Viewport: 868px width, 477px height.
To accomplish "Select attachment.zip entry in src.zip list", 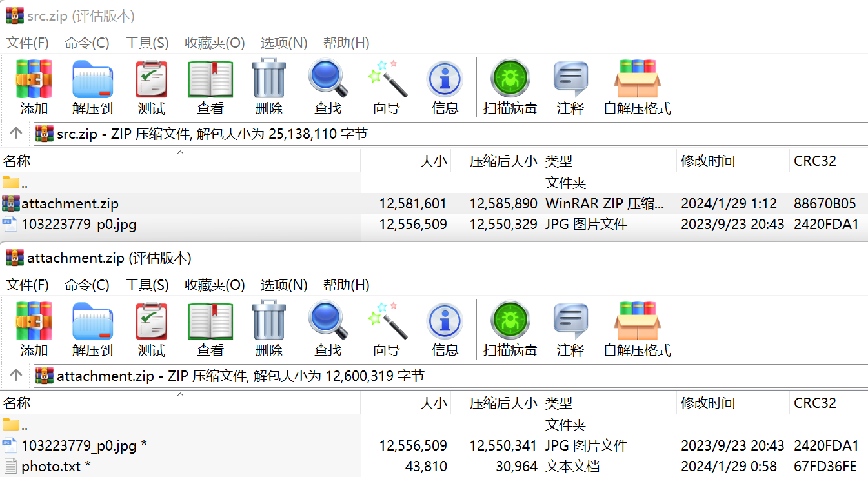I will (70, 204).
